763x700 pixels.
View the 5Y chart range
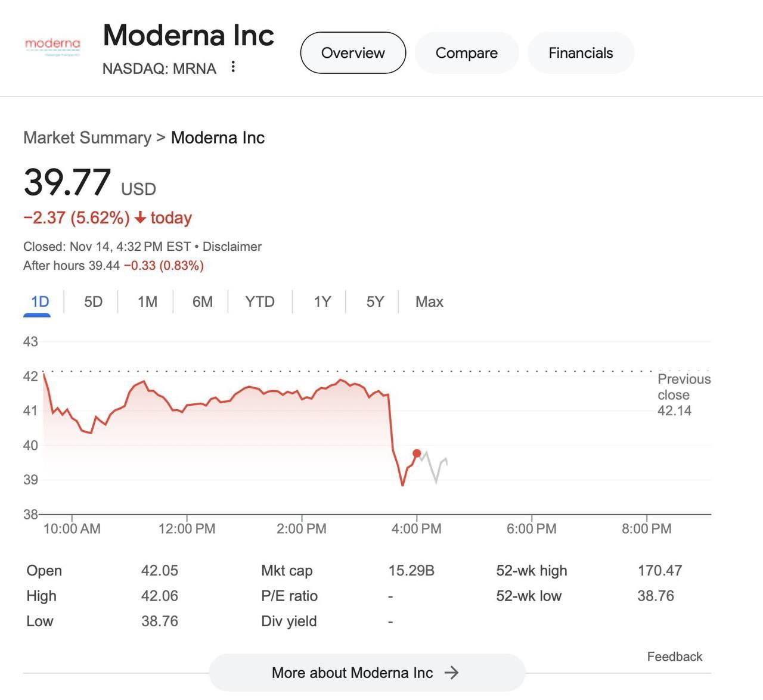tap(374, 302)
